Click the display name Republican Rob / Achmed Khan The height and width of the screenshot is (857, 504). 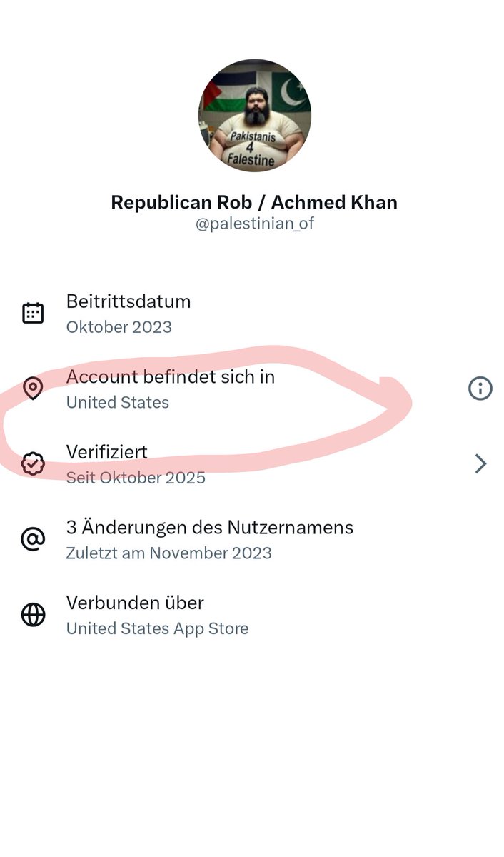pyautogui.click(x=254, y=202)
